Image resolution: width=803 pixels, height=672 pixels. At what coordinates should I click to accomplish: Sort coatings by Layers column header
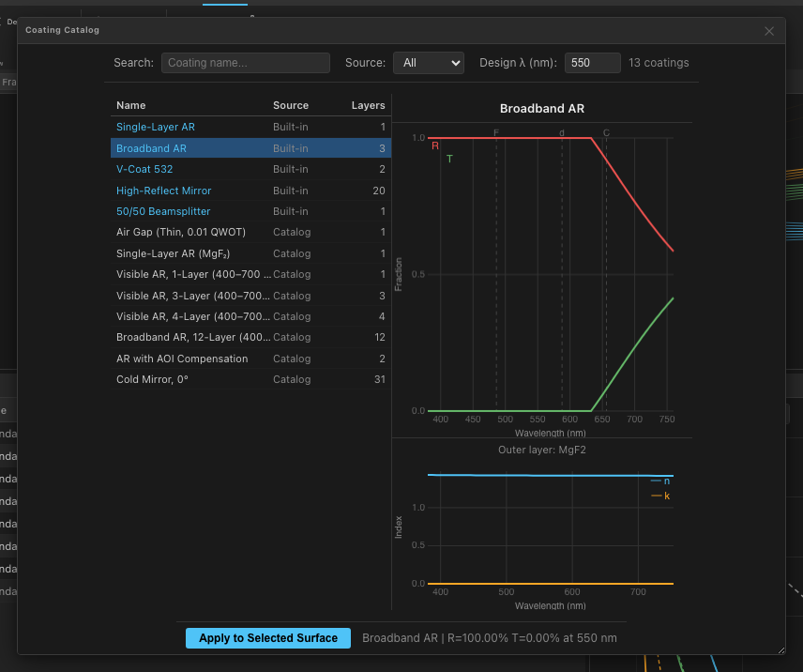tap(368, 105)
